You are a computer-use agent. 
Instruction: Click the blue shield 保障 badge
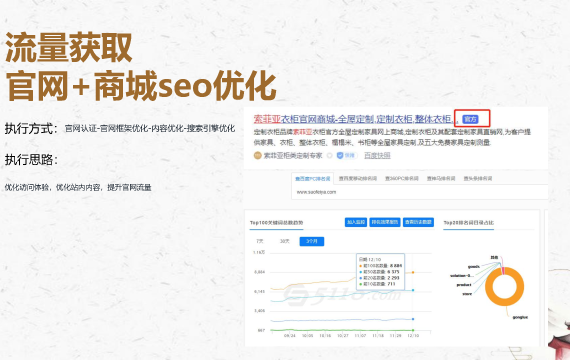[346, 155]
